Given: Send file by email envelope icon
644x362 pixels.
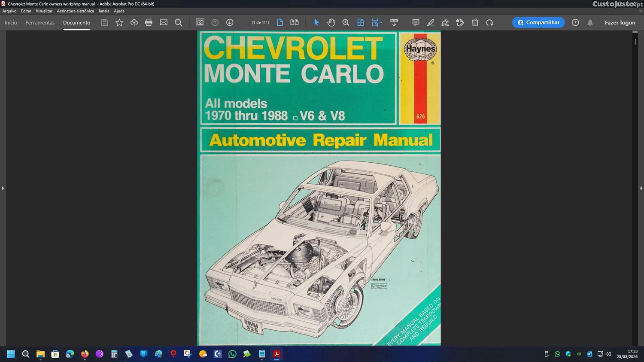Looking at the screenshot, I should tap(164, 22).
